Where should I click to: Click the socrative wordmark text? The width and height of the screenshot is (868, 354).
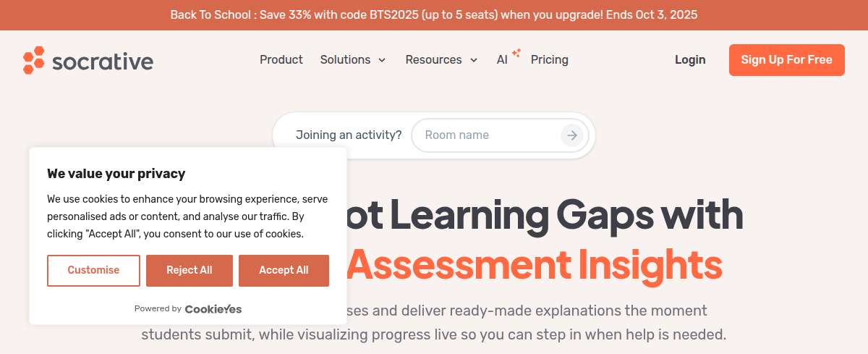tap(102, 61)
